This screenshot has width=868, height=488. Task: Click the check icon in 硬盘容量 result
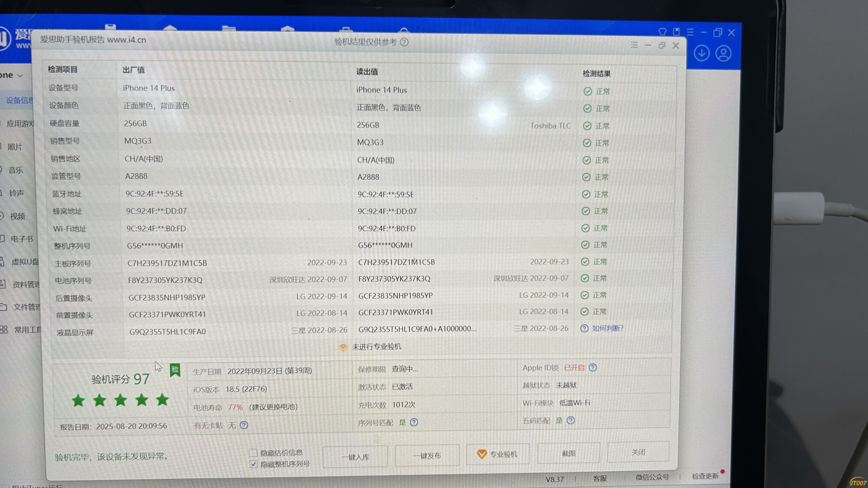coord(587,126)
